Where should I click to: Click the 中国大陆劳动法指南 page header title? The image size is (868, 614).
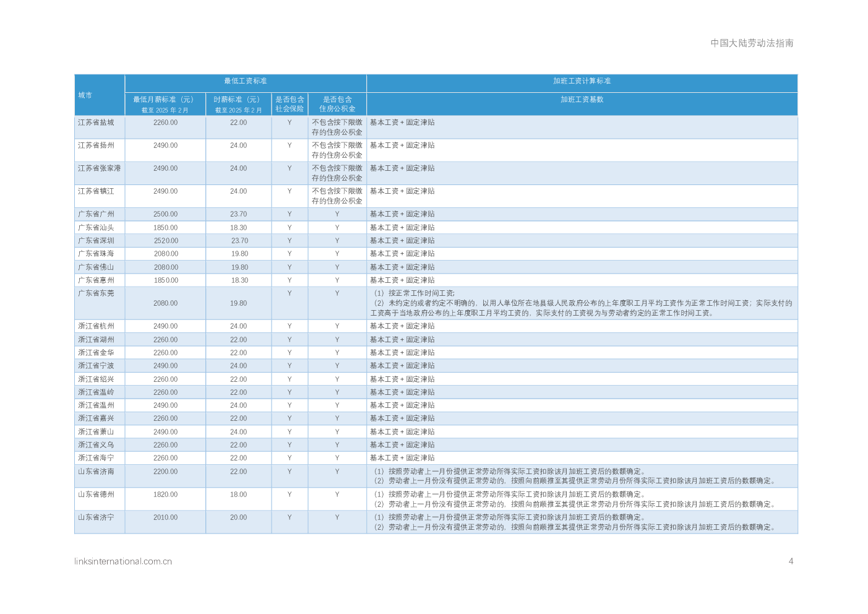click(x=752, y=43)
